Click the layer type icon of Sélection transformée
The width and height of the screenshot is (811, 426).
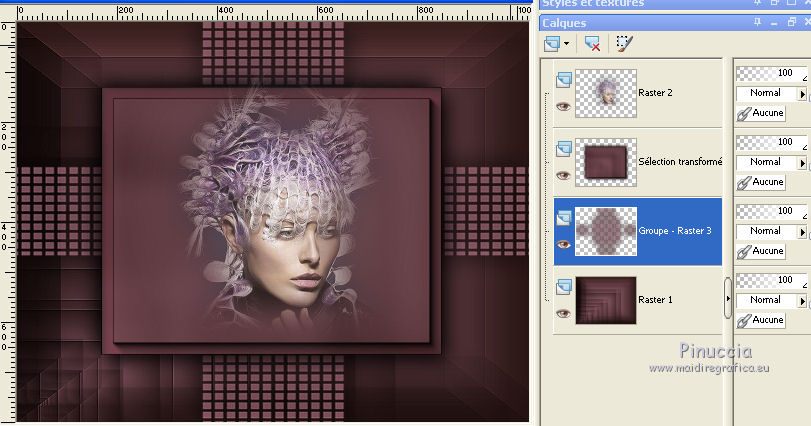tap(564, 149)
